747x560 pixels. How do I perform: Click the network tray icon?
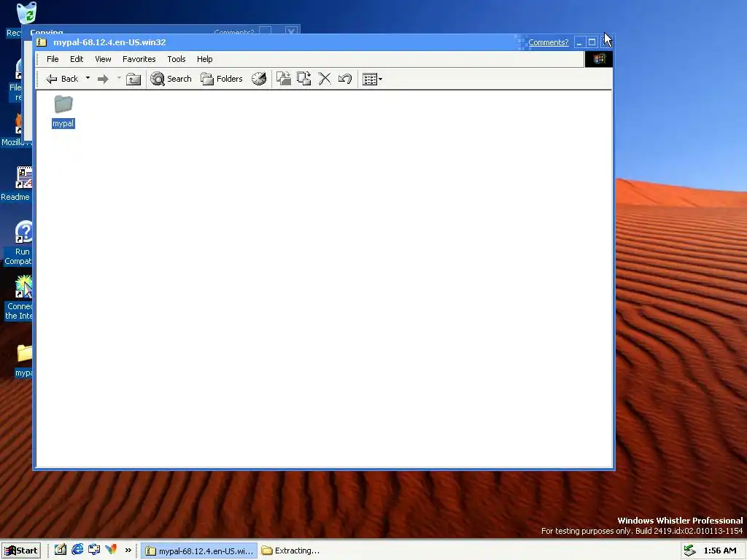pyautogui.click(x=689, y=551)
